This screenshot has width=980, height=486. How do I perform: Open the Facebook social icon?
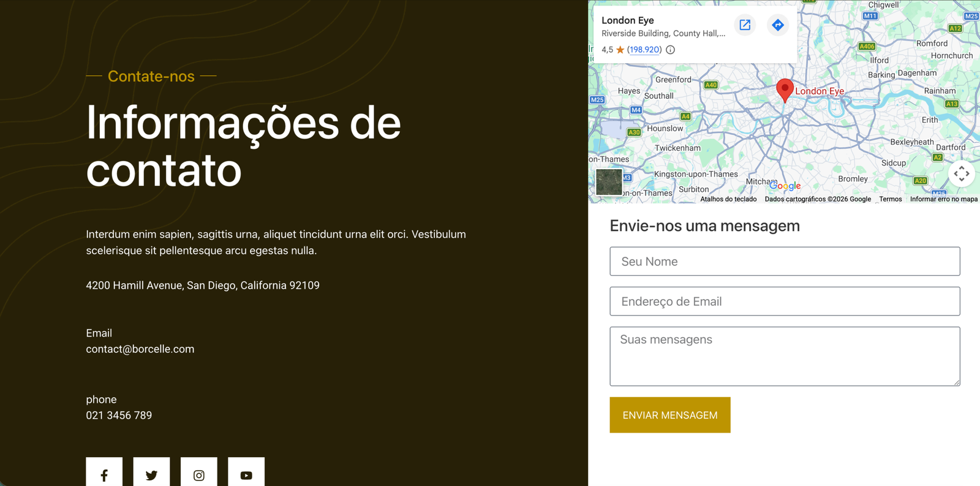click(104, 475)
